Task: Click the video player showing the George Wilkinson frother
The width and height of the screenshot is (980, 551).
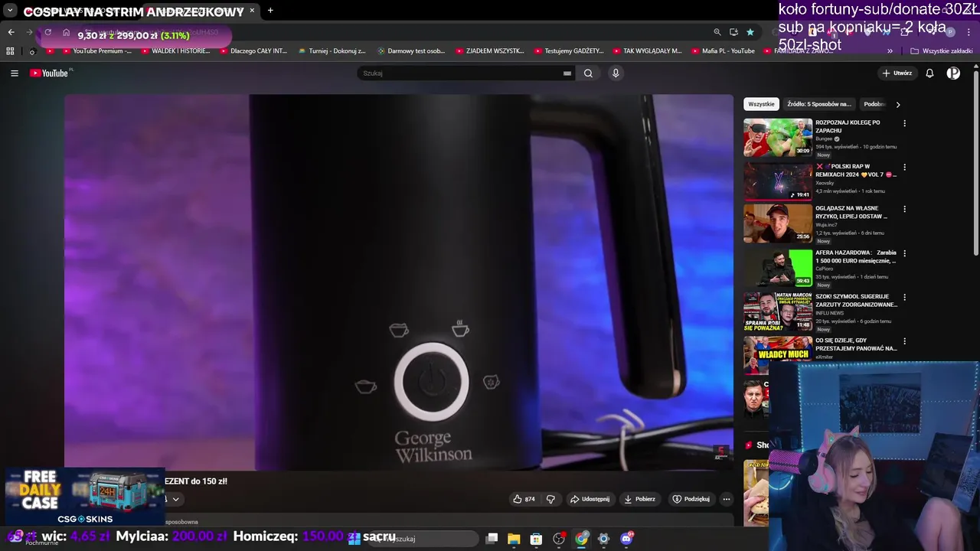Action: (398, 282)
